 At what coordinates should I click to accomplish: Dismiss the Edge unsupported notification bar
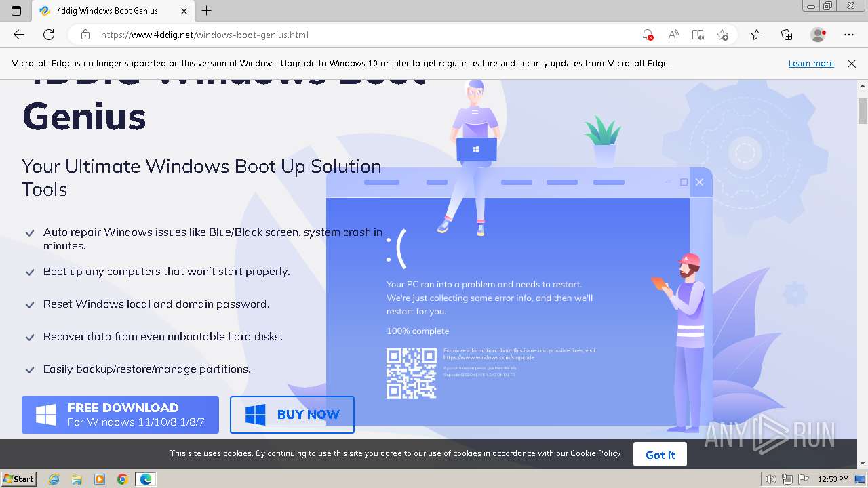[852, 64]
